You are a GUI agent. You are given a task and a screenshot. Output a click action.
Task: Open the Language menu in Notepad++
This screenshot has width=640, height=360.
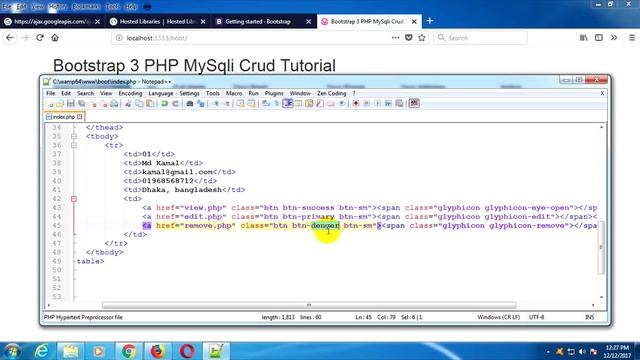161,93
